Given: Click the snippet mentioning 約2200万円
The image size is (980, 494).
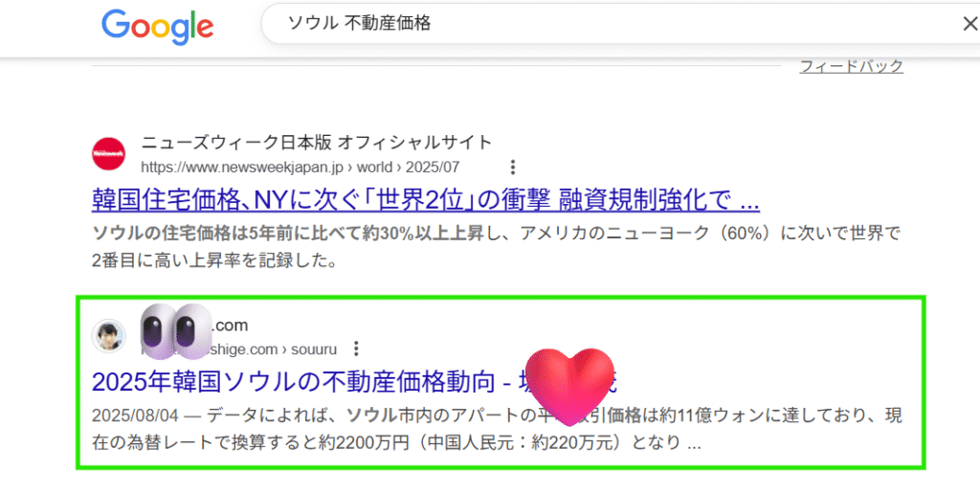Looking at the screenshot, I should (x=497, y=429).
